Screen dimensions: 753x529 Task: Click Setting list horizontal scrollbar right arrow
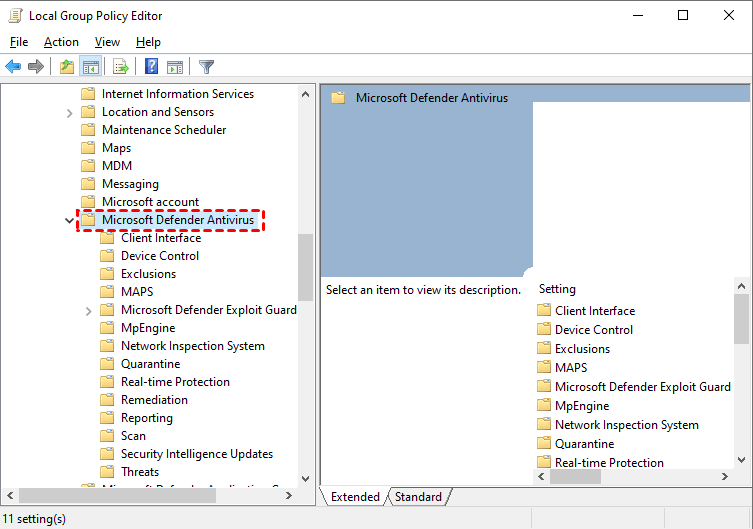[725, 476]
